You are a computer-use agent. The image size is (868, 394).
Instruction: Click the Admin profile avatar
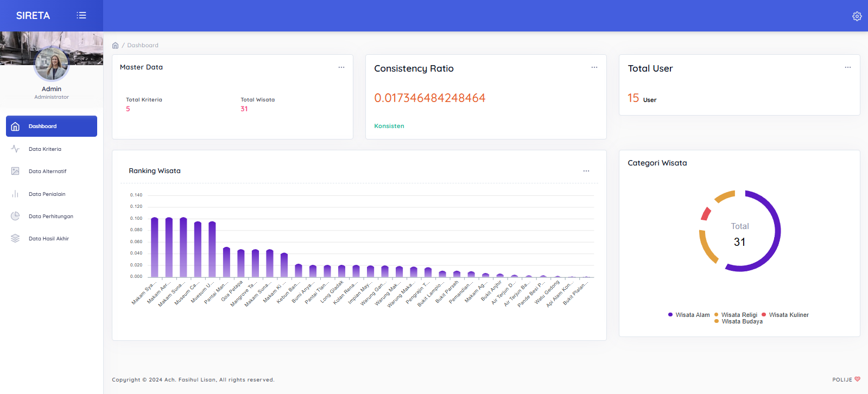[52, 64]
